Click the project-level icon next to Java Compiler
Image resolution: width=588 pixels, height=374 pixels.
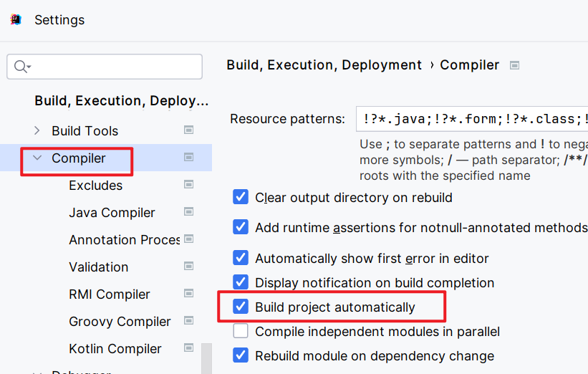coord(189,212)
